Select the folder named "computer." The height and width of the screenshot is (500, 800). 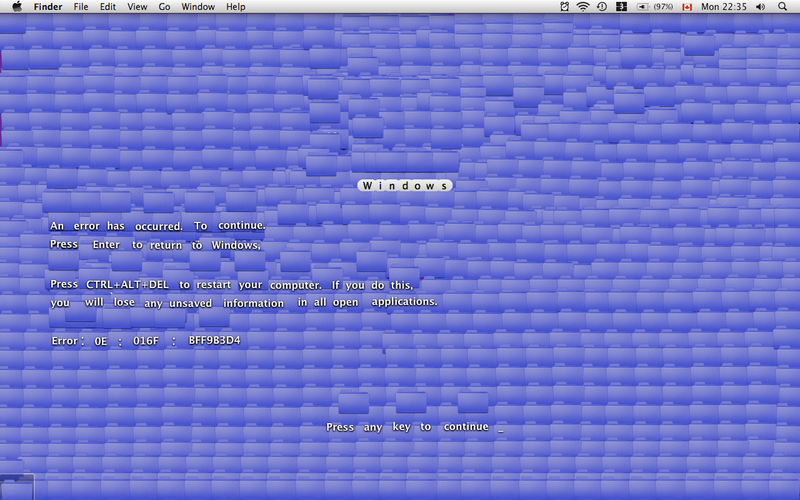296,285
